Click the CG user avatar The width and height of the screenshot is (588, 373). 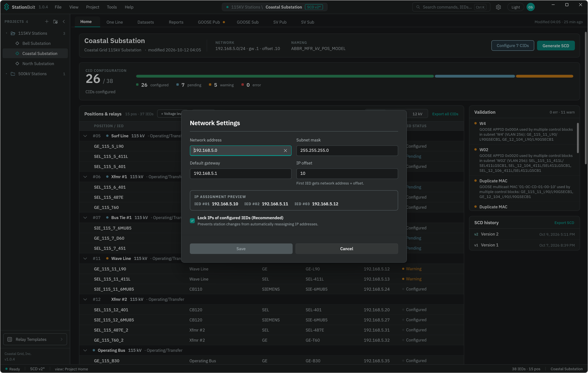(x=530, y=7)
